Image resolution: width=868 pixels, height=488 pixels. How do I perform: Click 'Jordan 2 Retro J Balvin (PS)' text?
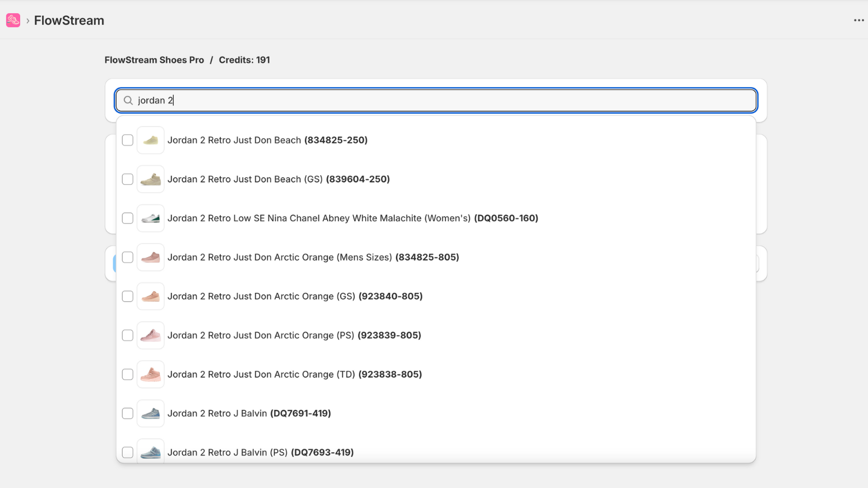228,452
